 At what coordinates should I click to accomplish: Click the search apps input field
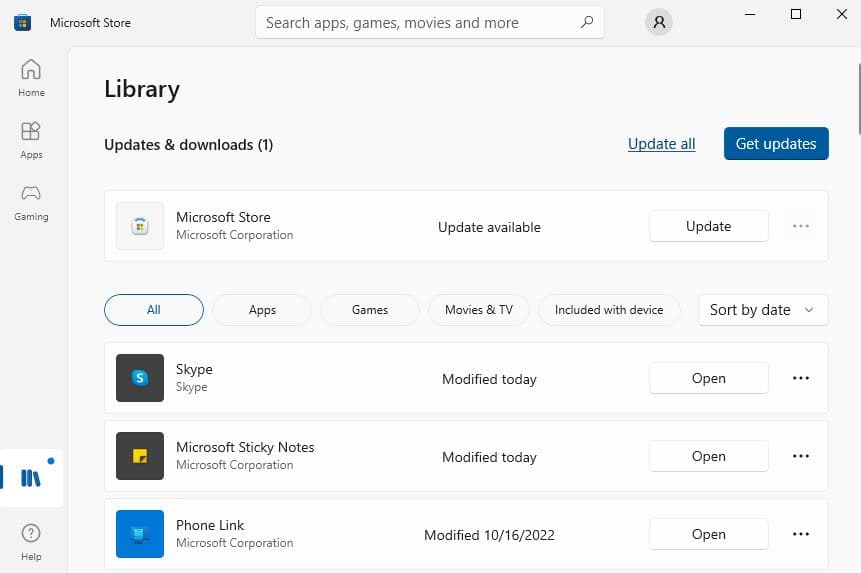pos(415,22)
